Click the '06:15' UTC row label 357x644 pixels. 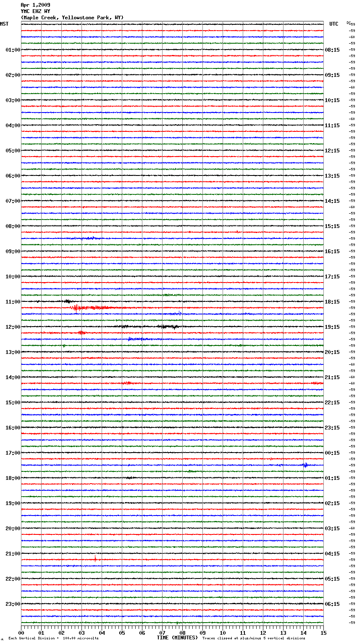[x=332, y=604]
